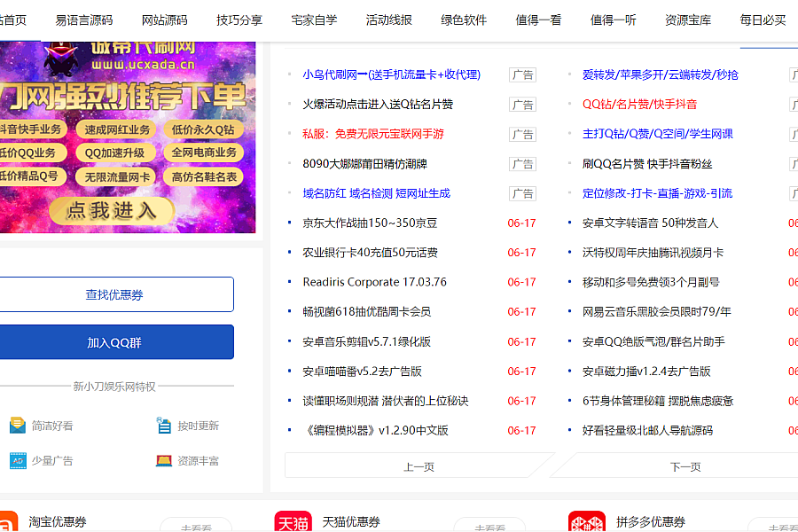This screenshot has width=798, height=532.
Task: Open 网易云音乐黑胶会员限时79/年 article
Action: coord(656,311)
